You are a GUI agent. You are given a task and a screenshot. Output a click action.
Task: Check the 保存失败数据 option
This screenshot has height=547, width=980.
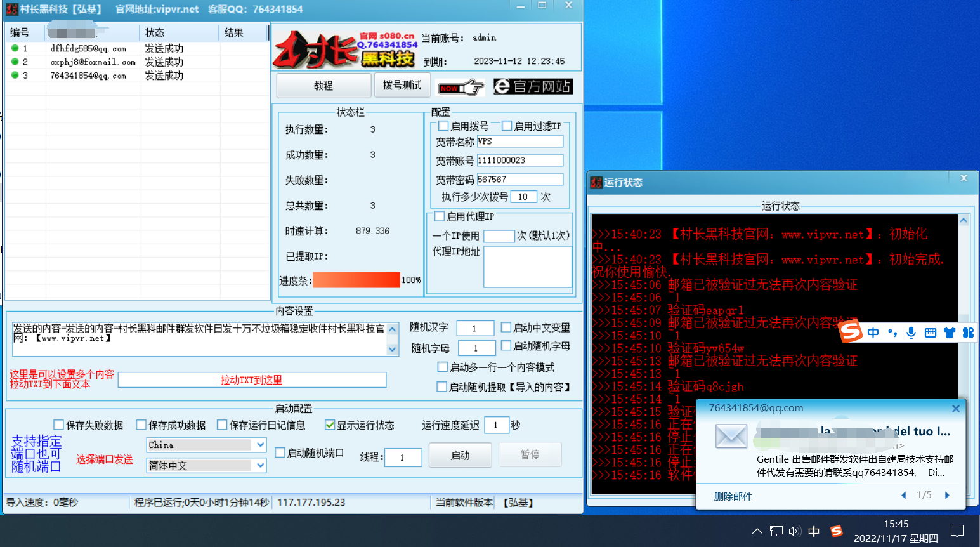pos(59,425)
